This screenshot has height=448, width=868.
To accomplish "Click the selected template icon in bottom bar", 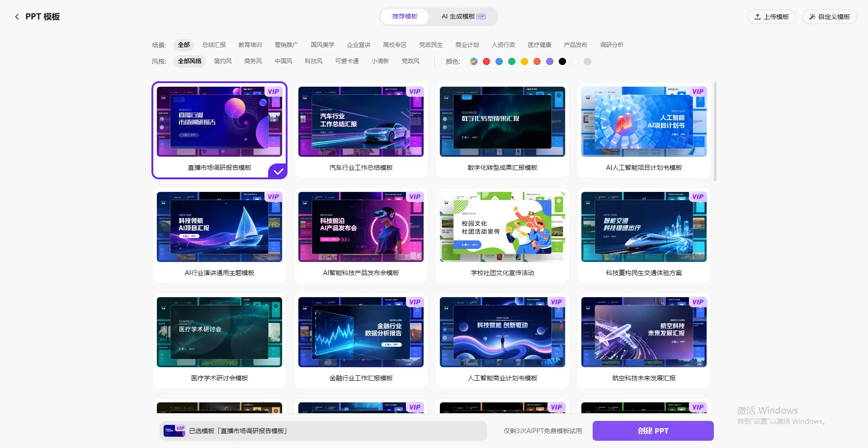I will tap(174, 430).
